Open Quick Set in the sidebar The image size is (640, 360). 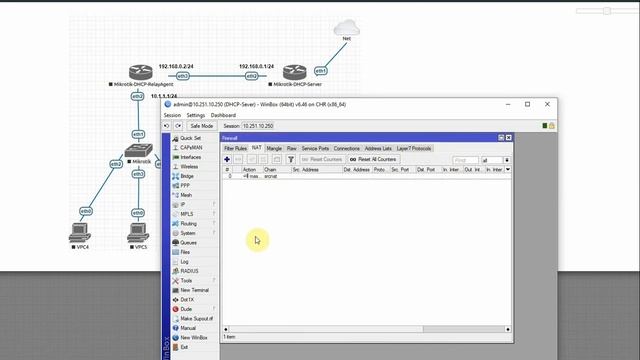tap(191, 138)
